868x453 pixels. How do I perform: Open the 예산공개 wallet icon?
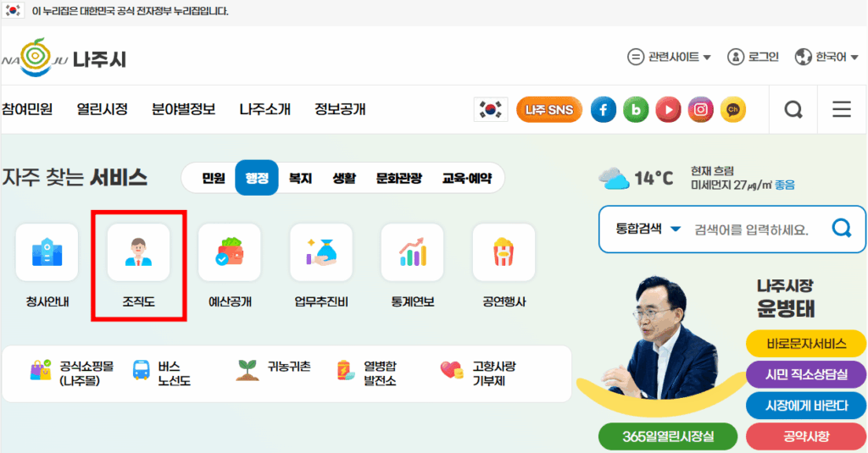point(230,252)
